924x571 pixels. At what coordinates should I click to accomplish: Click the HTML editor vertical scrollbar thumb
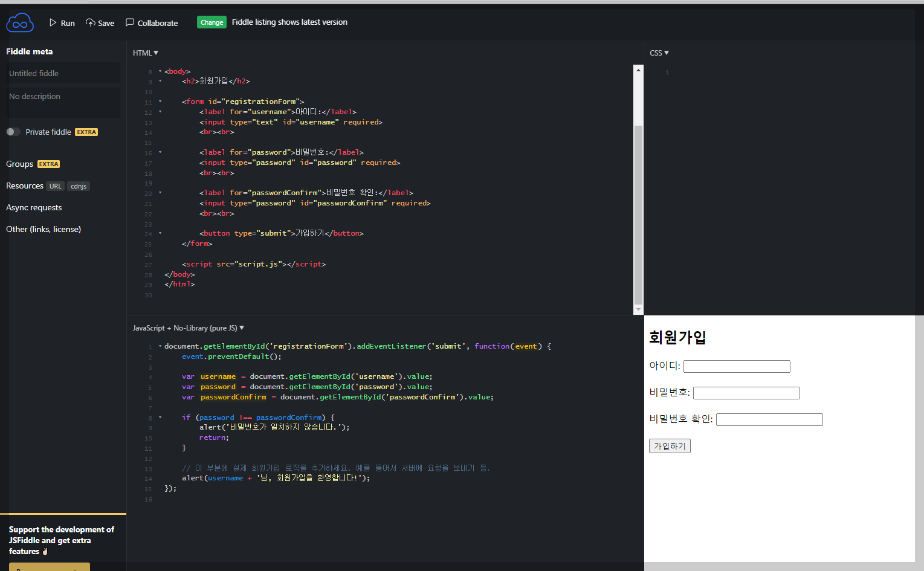pyautogui.click(x=638, y=215)
